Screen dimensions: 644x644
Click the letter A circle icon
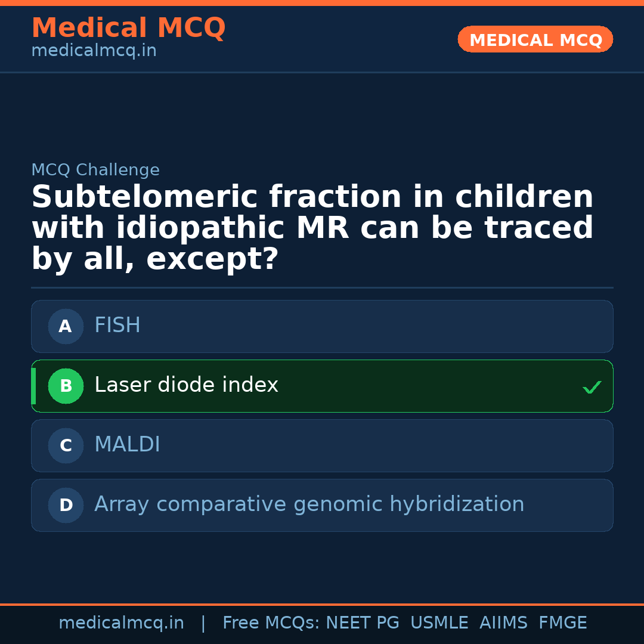click(66, 326)
